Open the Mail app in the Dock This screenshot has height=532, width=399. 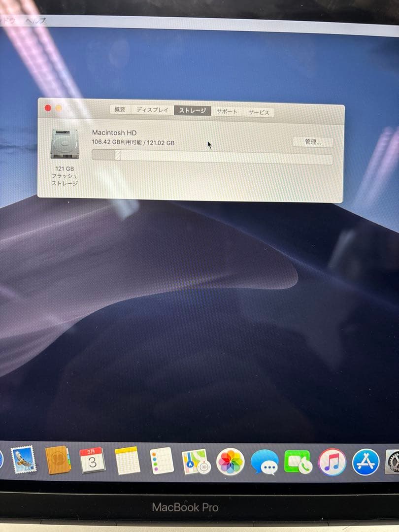click(x=24, y=460)
